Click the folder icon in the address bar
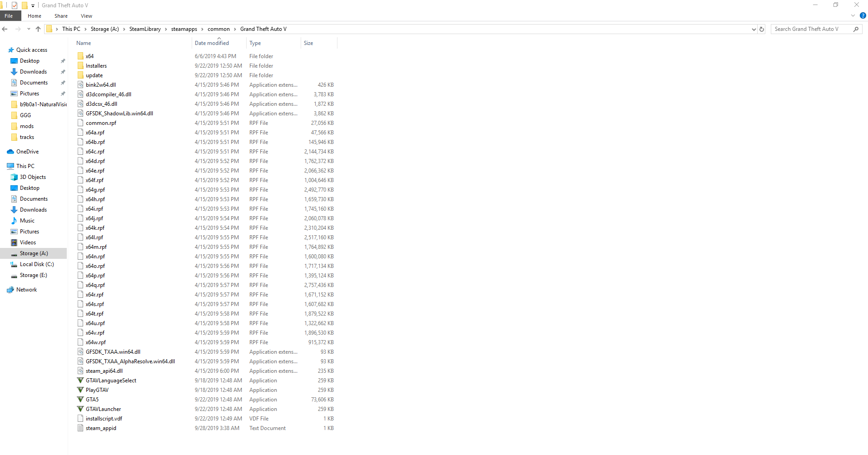This screenshot has width=868, height=455. [x=49, y=29]
